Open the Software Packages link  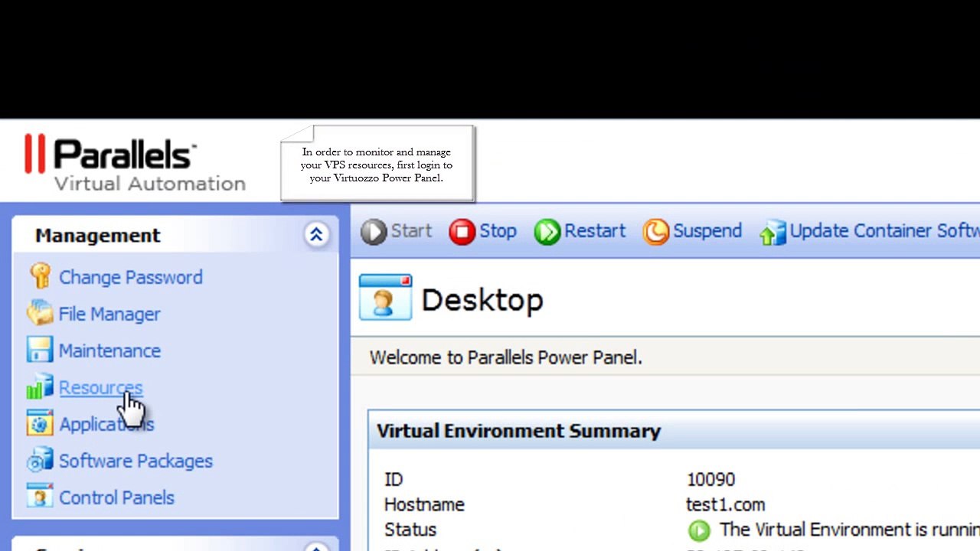click(136, 461)
